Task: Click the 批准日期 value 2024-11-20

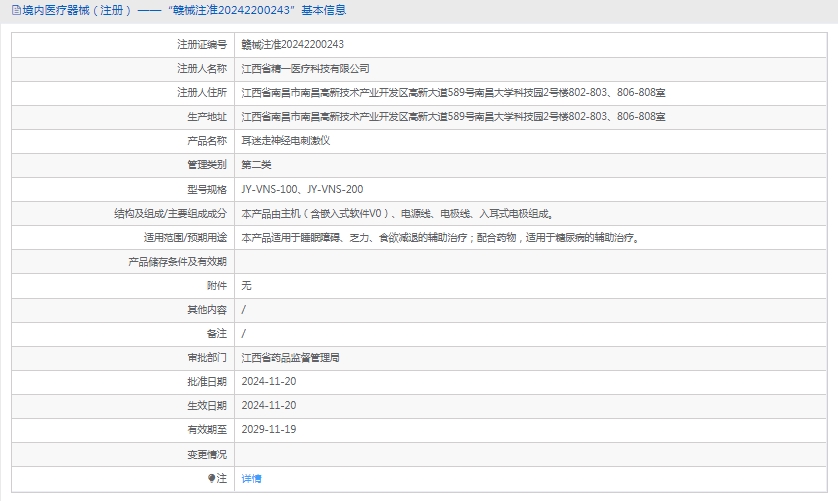Action: point(269,381)
